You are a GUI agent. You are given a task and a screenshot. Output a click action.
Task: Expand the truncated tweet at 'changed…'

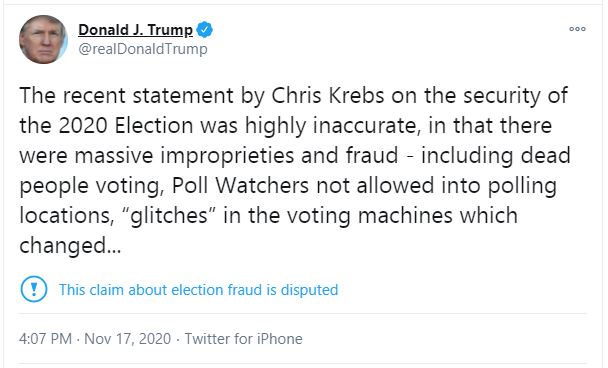70,245
